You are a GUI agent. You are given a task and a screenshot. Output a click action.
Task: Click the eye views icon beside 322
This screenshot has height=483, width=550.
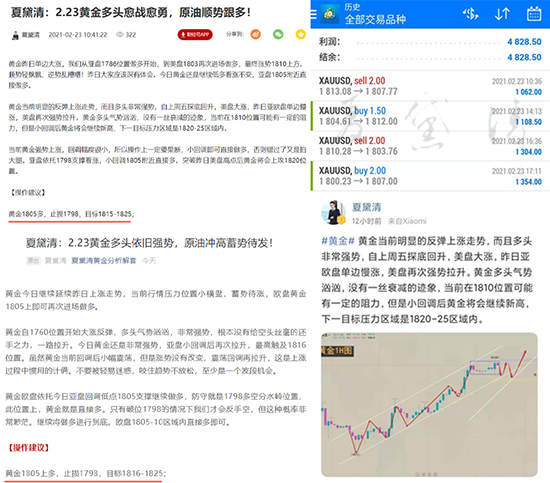click(120, 34)
